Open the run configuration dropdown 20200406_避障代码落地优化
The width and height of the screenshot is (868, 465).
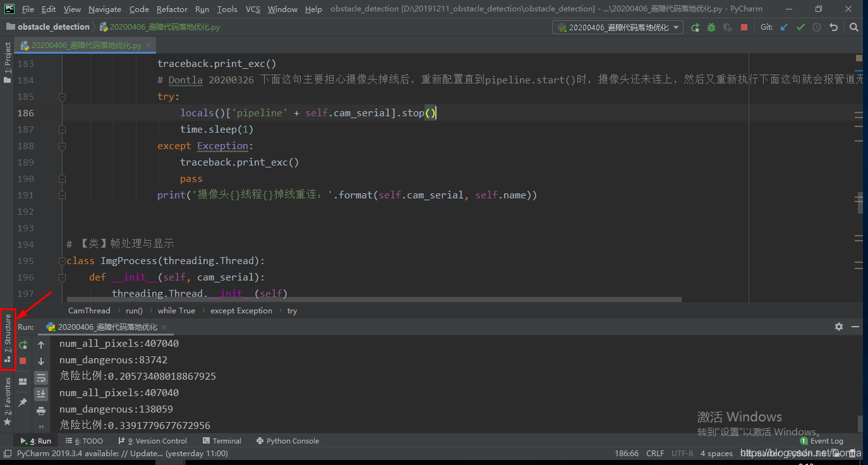click(617, 27)
